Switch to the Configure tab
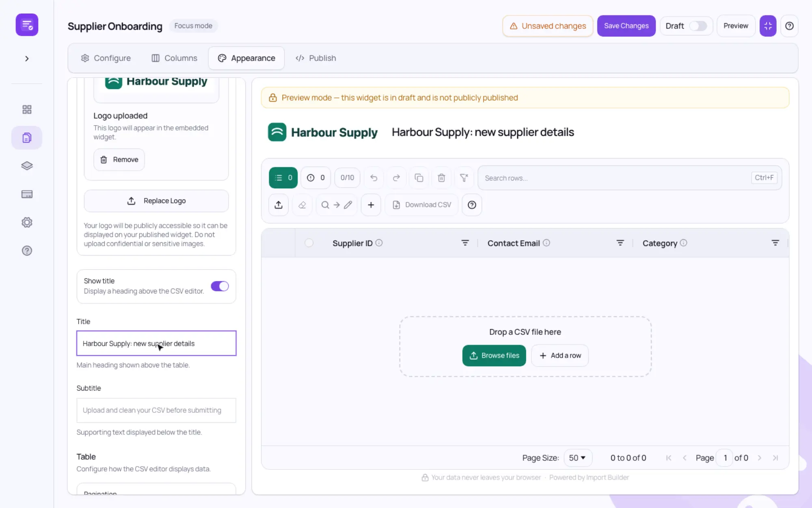This screenshot has height=508, width=812. pyautogui.click(x=106, y=58)
